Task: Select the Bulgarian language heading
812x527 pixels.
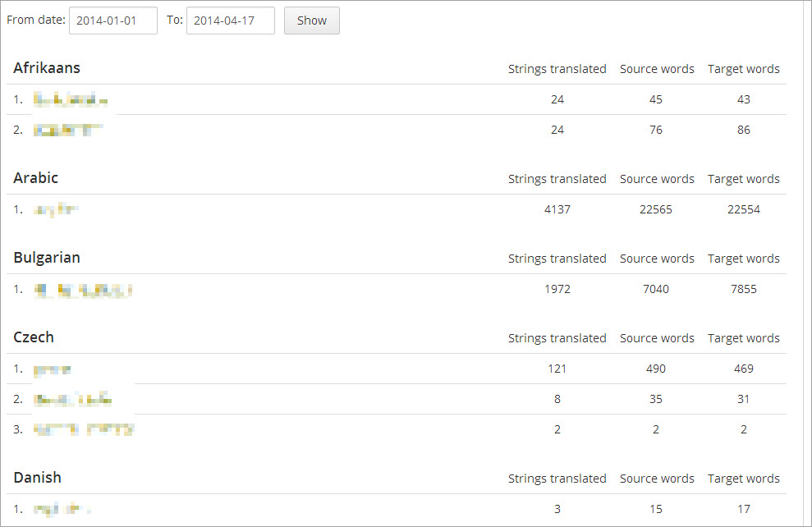Action: (x=47, y=257)
